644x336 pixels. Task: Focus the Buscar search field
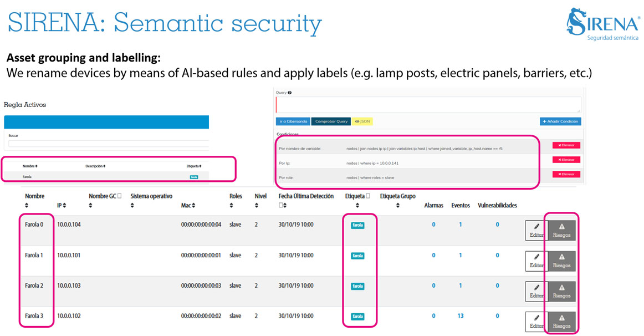[108, 144]
